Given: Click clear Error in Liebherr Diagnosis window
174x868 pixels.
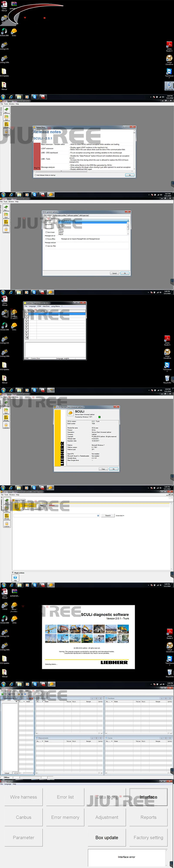Looking at the screenshot, I should (x=46, y=306).
